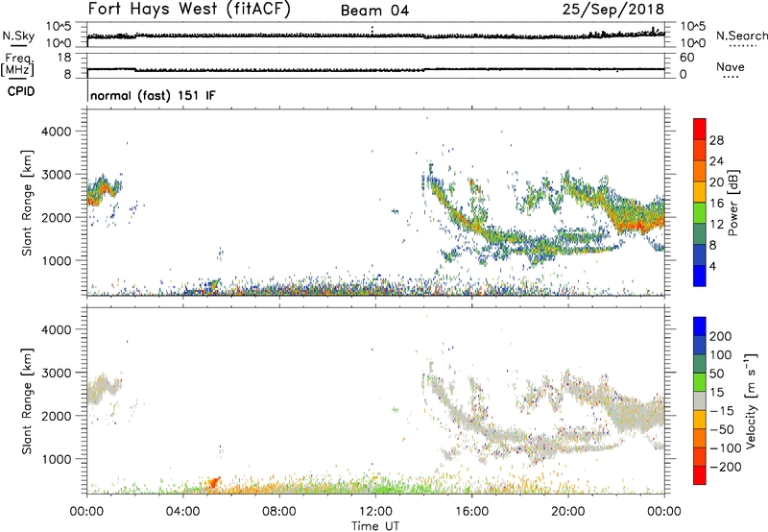Click the "24" label on power color bar
This screenshot has height=532, width=768.
point(716,161)
